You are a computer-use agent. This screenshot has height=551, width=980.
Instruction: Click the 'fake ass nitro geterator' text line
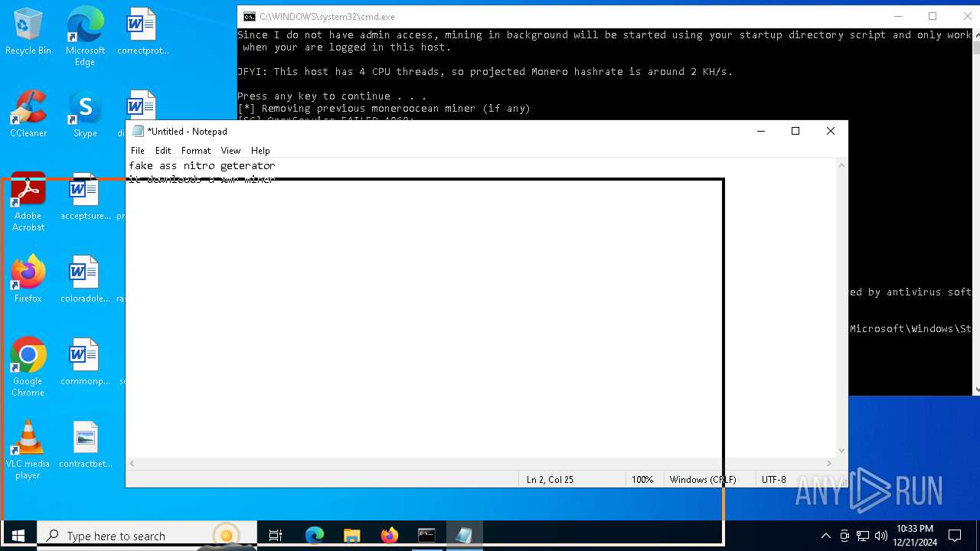(x=202, y=165)
